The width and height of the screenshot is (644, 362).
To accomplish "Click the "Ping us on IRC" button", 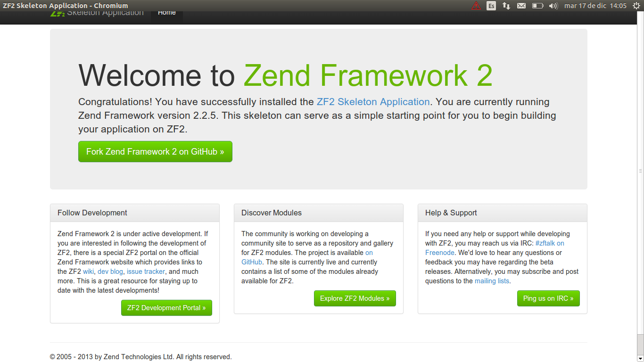I will pyautogui.click(x=548, y=298).
